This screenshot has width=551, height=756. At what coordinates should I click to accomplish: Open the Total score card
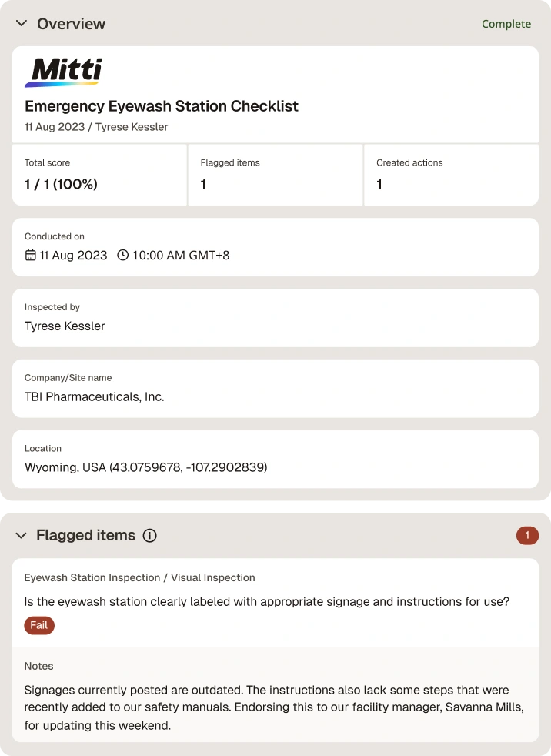coord(99,175)
